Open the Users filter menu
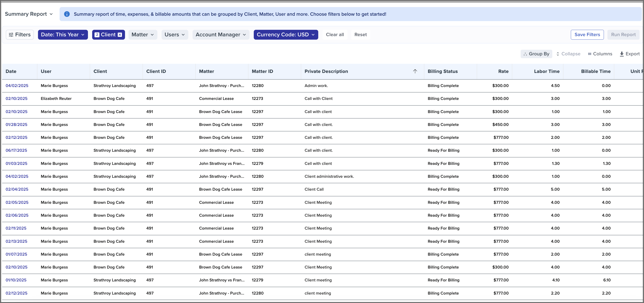Viewport: 644px width, 303px height. (x=174, y=34)
